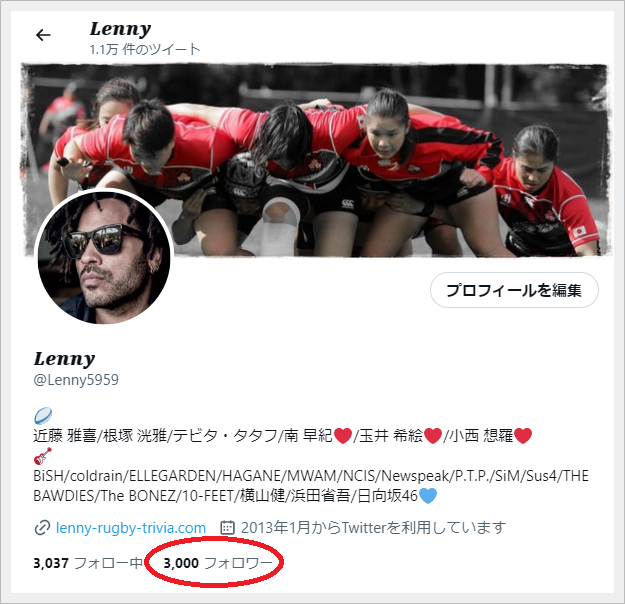Click the calendar icon beside join date
Viewport: 625px width, 604px height.
click(227, 527)
